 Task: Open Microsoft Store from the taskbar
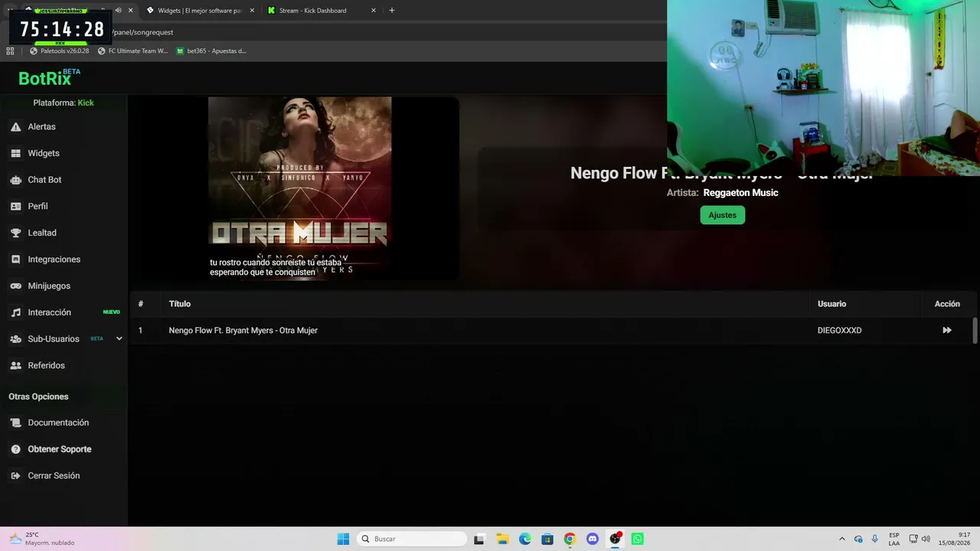[x=547, y=539]
